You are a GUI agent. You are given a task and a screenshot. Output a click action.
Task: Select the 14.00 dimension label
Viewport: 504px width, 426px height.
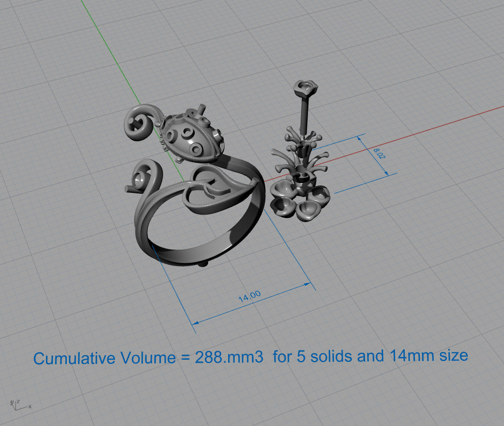249,296
